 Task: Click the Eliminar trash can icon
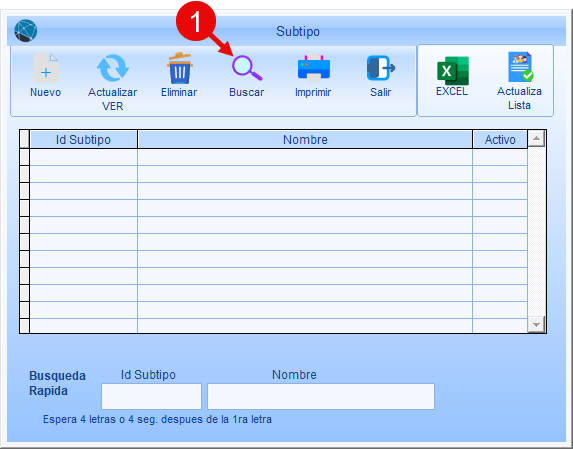pyautogui.click(x=179, y=68)
